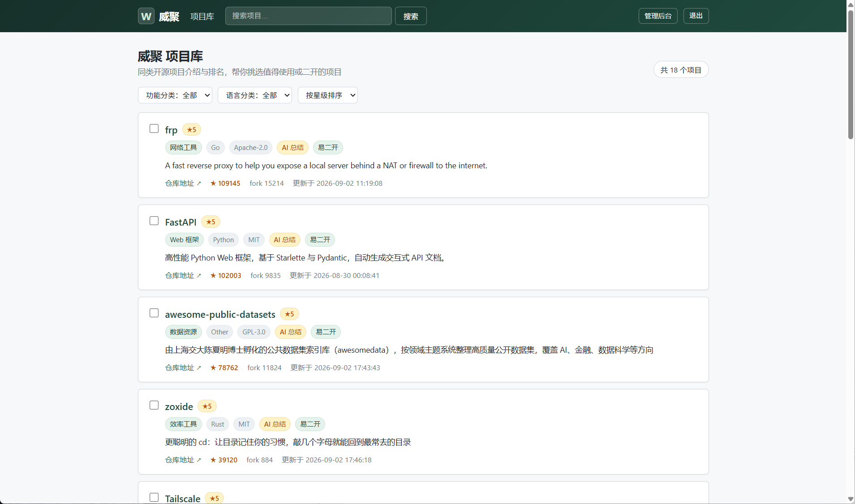Click the 易二开 tag on frp
The image size is (855, 504).
(328, 148)
